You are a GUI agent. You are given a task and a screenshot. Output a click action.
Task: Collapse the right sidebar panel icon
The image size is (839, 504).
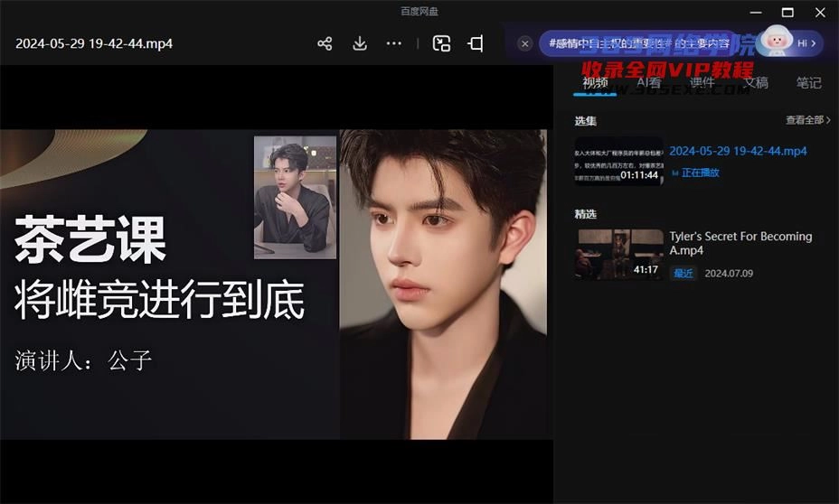pyautogui.click(x=476, y=43)
